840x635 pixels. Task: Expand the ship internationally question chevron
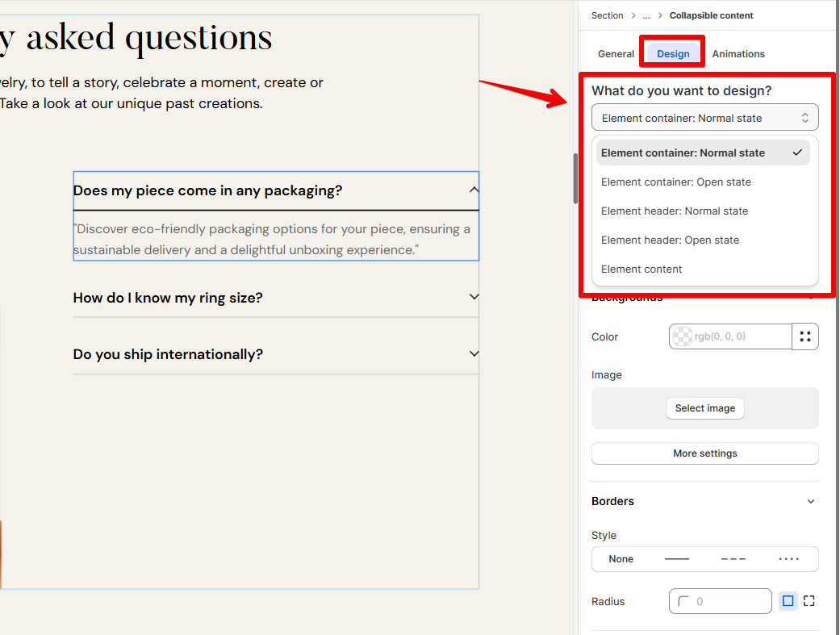[474, 353]
